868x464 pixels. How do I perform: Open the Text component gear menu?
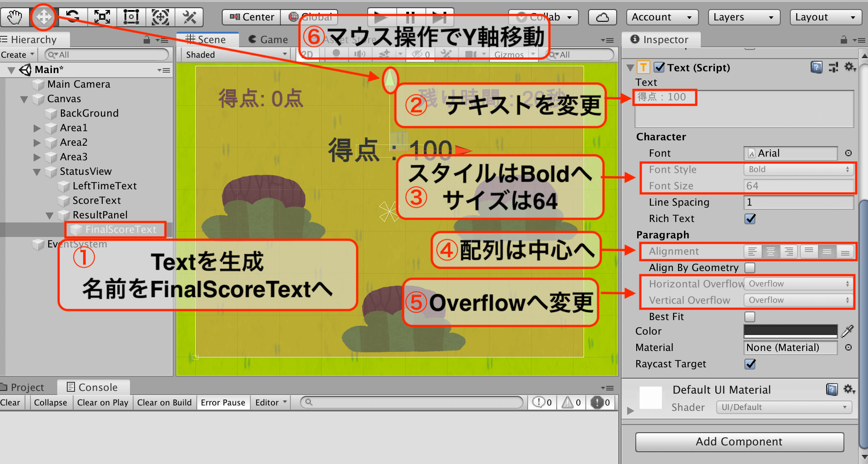(x=850, y=68)
